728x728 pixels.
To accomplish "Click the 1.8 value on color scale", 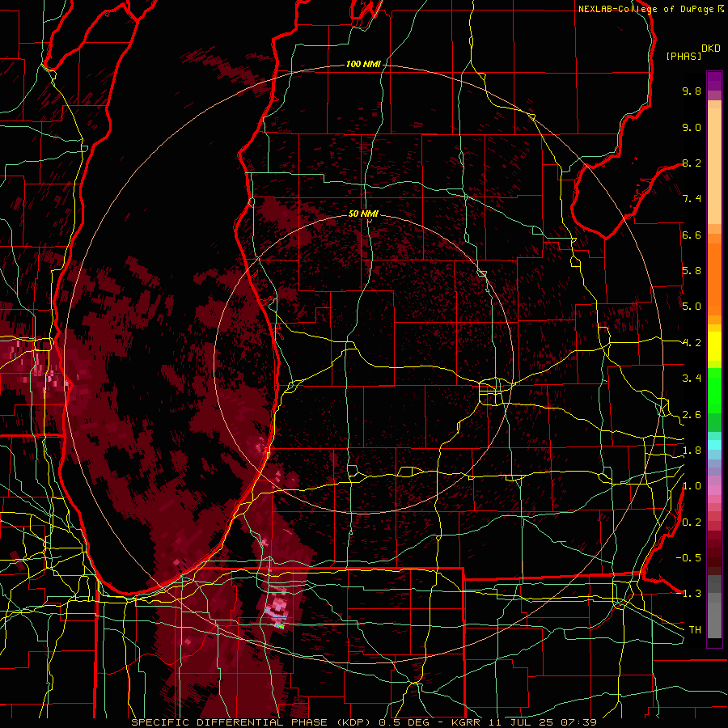I will point(692,451).
